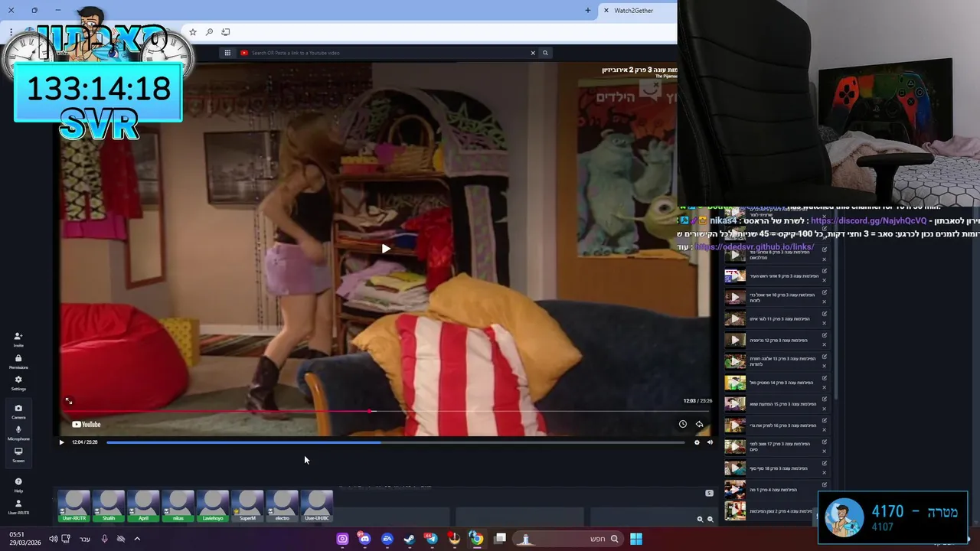Screen dimensions: 980x551
Task: Open EA app from the taskbar
Action: (x=387, y=539)
